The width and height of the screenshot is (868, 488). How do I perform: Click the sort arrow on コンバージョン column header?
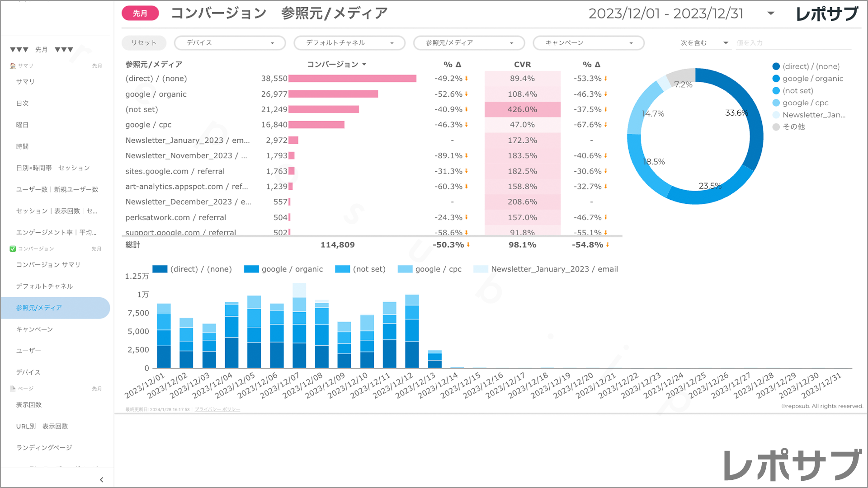(x=364, y=65)
